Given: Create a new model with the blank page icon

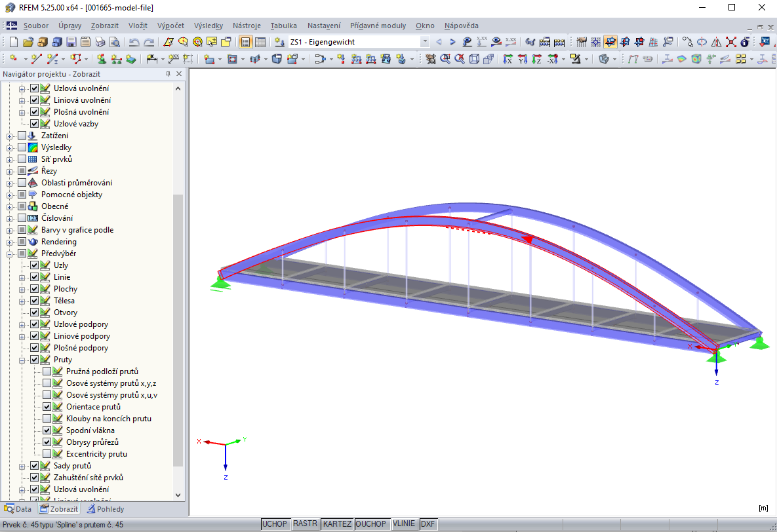Looking at the screenshot, I should (x=14, y=42).
